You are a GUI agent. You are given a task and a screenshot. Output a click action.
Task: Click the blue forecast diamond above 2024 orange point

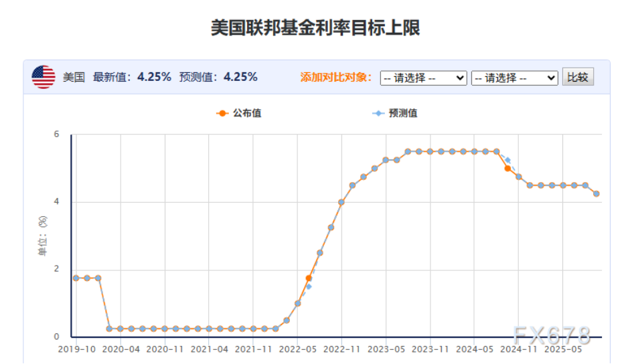(x=507, y=160)
